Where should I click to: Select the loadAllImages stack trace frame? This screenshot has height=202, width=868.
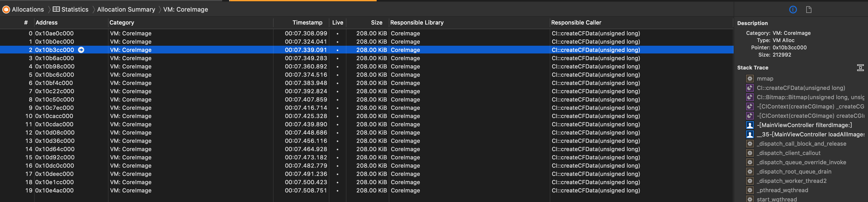pyautogui.click(x=810, y=135)
